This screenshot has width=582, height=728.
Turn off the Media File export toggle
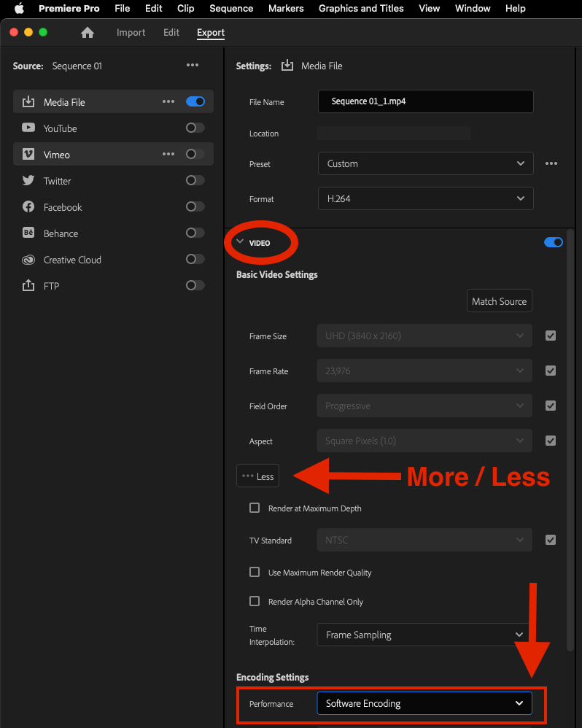click(195, 101)
